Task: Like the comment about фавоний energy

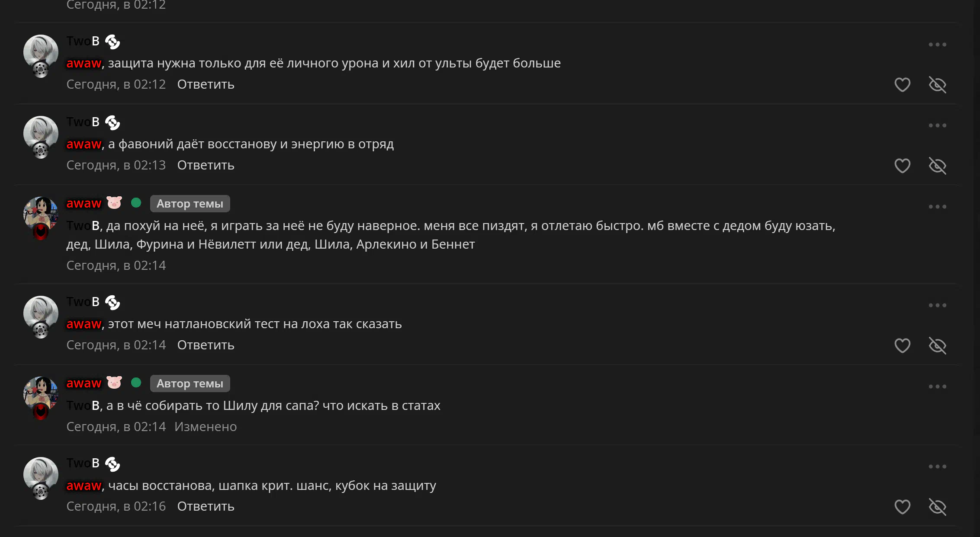Action: pyautogui.click(x=902, y=166)
